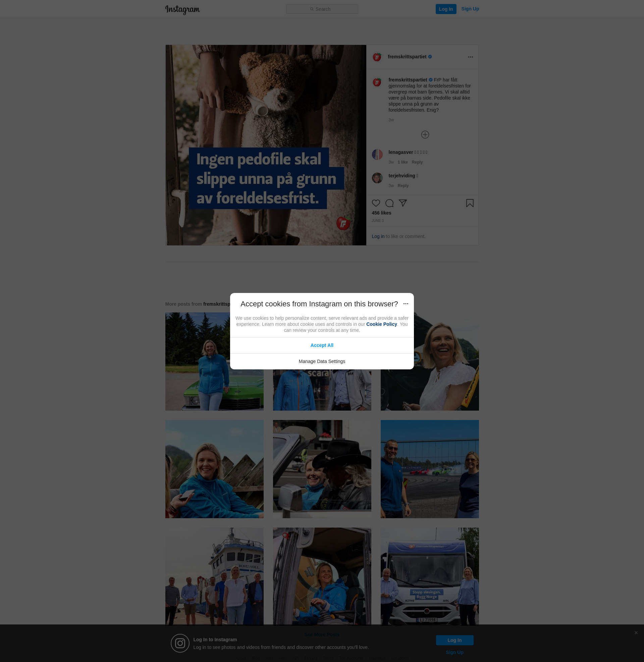644x662 pixels.
Task: Open terjehviding profile avatar
Action: pyautogui.click(x=377, y=178)
